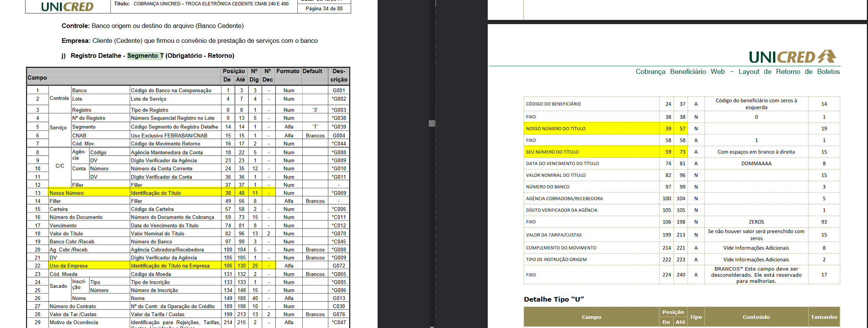Click the '*G069' description code cell
868x328 pixels.
point(339,193)
